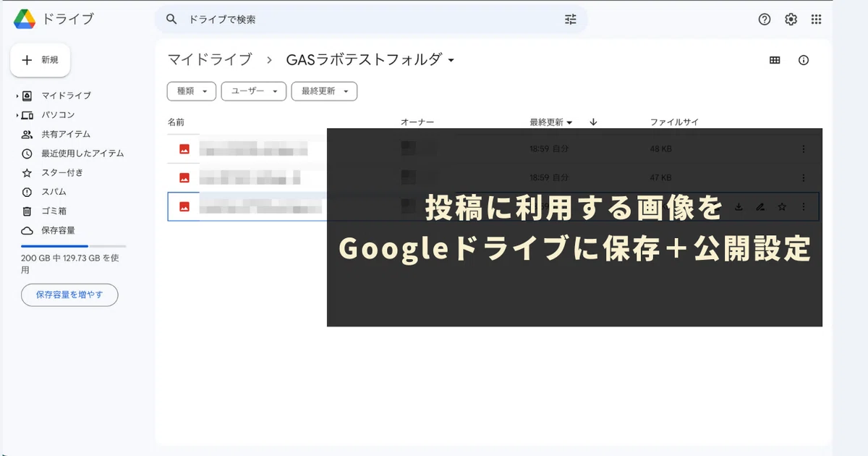Open ゴミ箱 in sidebar

point(54,211)
